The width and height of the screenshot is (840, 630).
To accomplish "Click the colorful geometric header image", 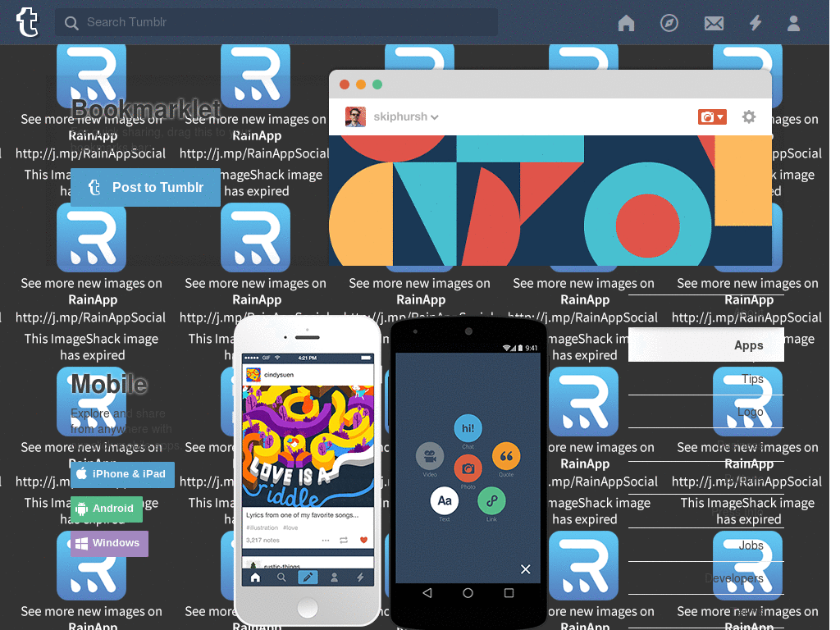I will (x=550, y=200).
